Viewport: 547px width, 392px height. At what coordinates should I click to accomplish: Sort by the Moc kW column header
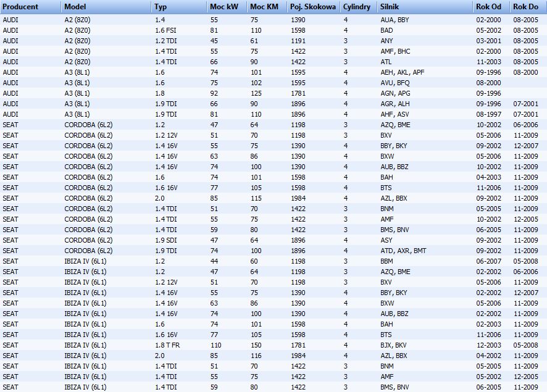[227, 7]
